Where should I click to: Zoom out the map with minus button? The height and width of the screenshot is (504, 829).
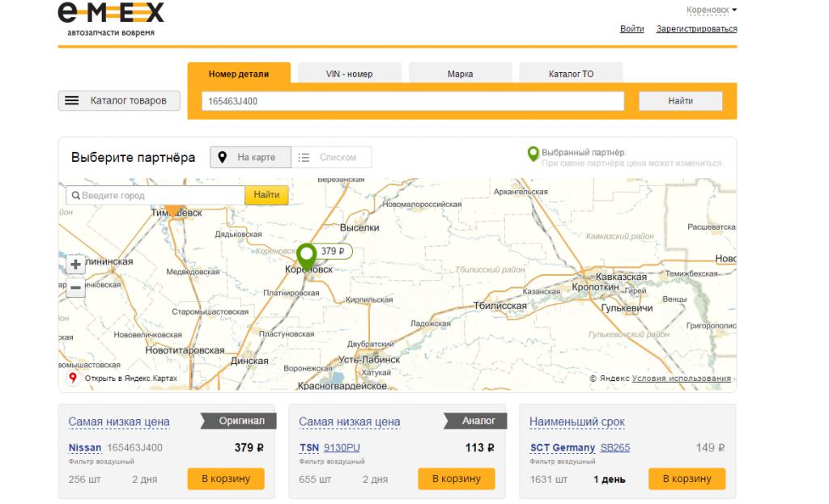click(75, 288)
